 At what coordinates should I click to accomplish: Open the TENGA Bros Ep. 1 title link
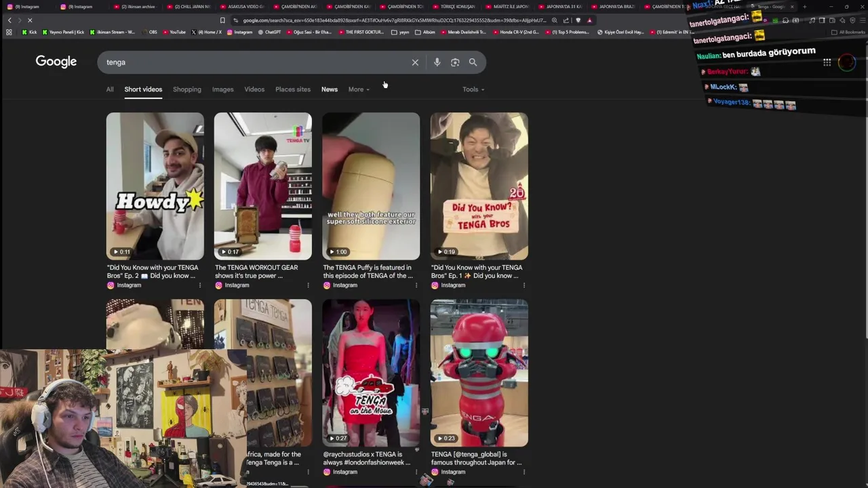point(477,272)
